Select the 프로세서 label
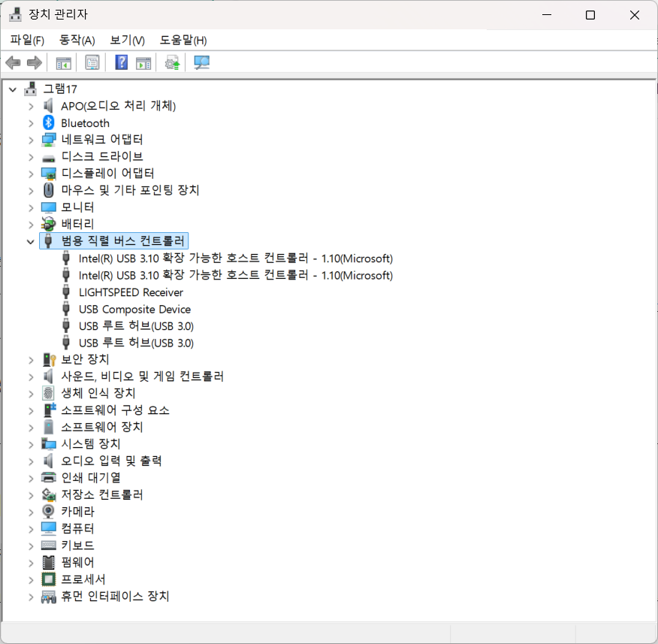This screenshot has width=658, height=644. pos(83,579)
